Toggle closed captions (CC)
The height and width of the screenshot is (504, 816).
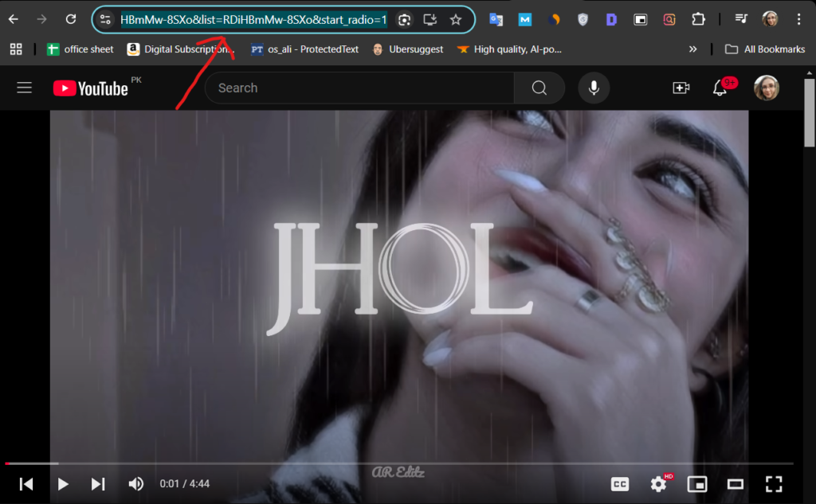pos(620,484)
